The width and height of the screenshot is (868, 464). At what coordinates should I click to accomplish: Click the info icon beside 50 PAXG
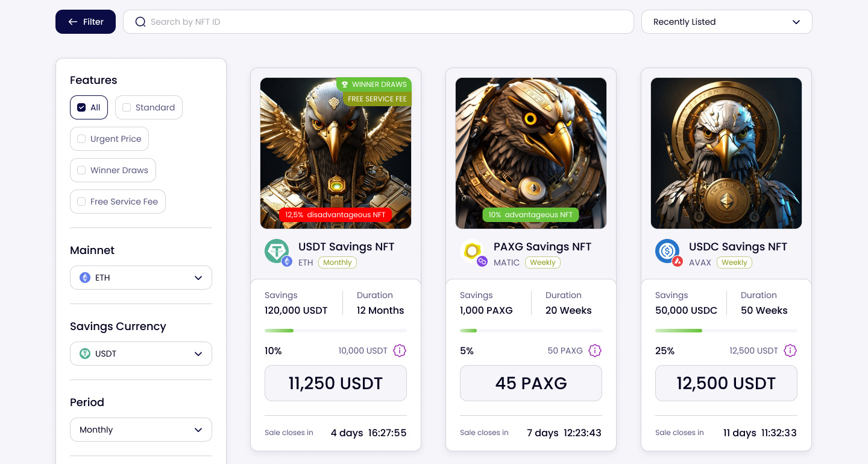[x=595, y=351]
